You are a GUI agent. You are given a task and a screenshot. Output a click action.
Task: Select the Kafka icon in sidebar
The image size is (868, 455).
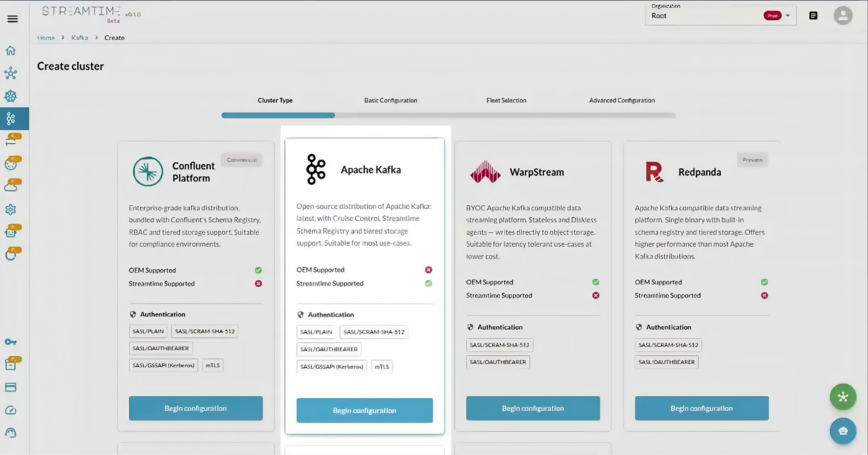(11, 118)
